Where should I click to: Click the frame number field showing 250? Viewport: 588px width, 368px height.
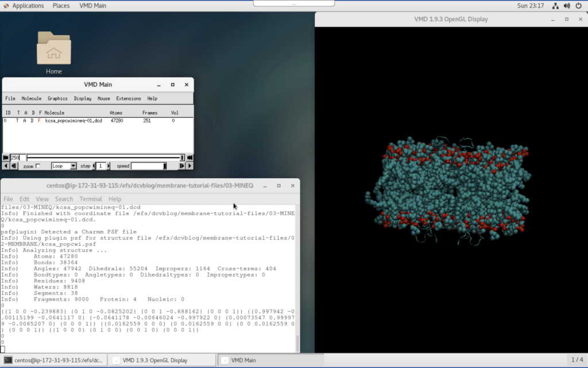(x=18, y=158)
